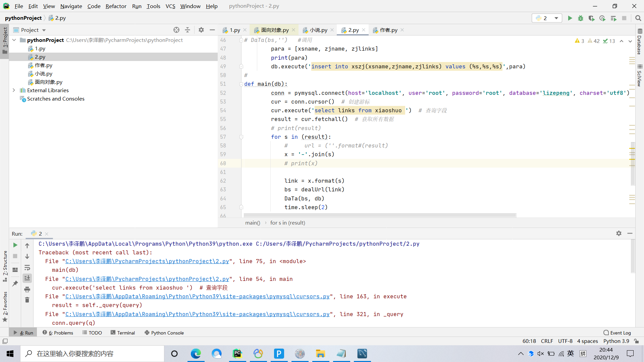
Task: Click the Rerun icon in Run panel
Action: [x=15, y=245]
